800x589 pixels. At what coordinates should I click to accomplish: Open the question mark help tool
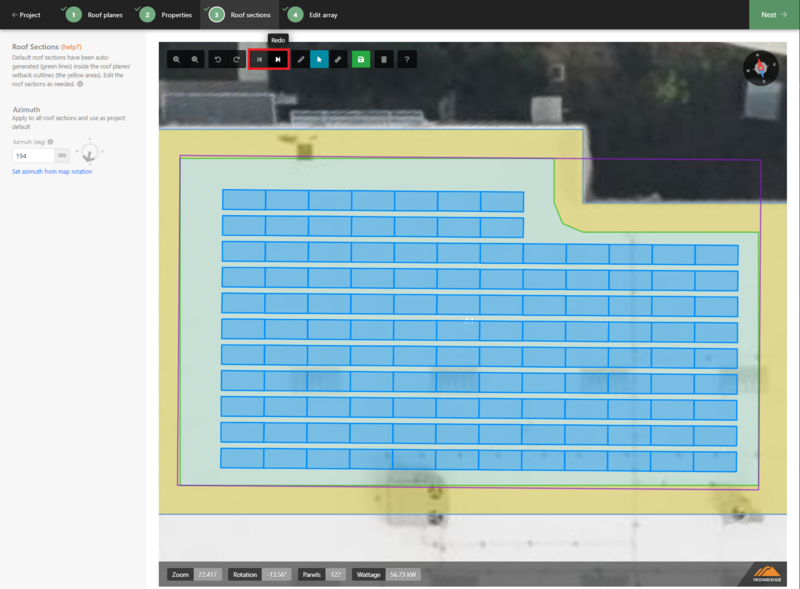pos(407,60)
